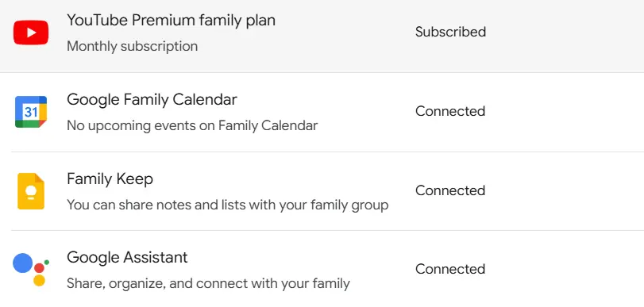Click the Google Calendar 31 icon
The image size is (644, 307).
pyautogui.click(x=31, y=112)
